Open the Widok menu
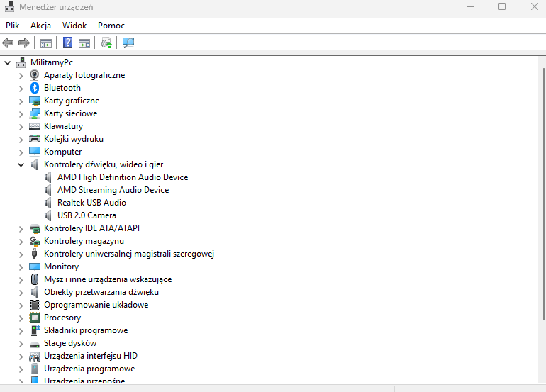The height and width of the screenshot is (392, 546). tap(74, 25)
